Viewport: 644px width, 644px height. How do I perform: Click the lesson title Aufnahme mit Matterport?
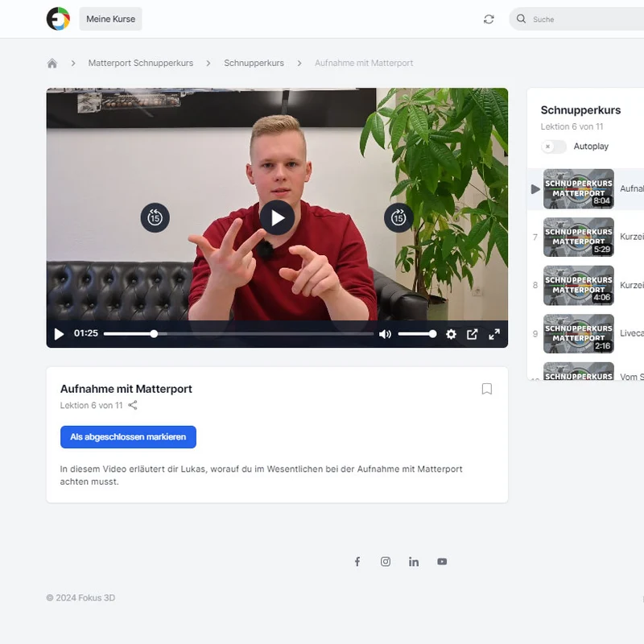(126, 389)
